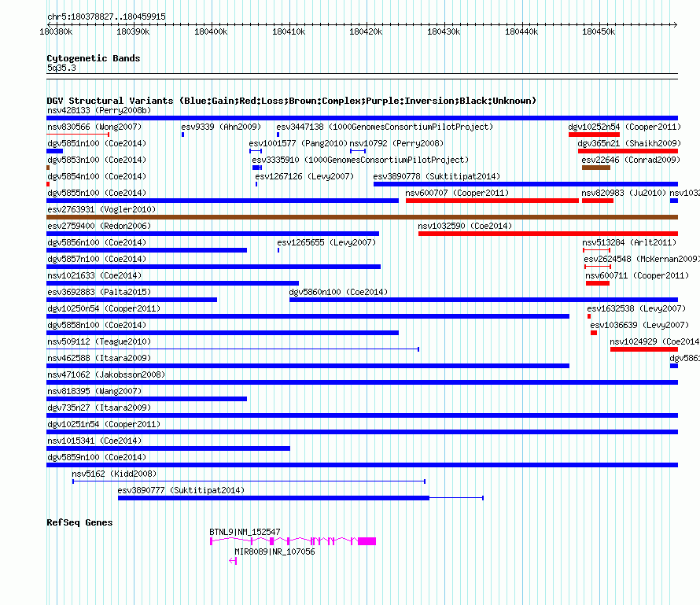
Task: Select esv2759400 (Redon2006) label
Action: (x=99, y=226)
